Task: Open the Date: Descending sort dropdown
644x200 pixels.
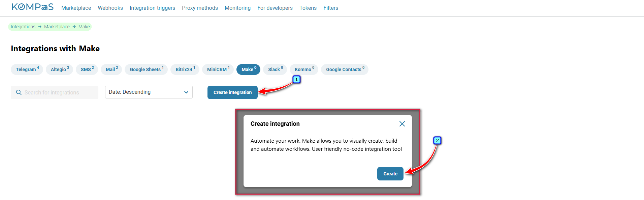Action: [x=149, y=92]
